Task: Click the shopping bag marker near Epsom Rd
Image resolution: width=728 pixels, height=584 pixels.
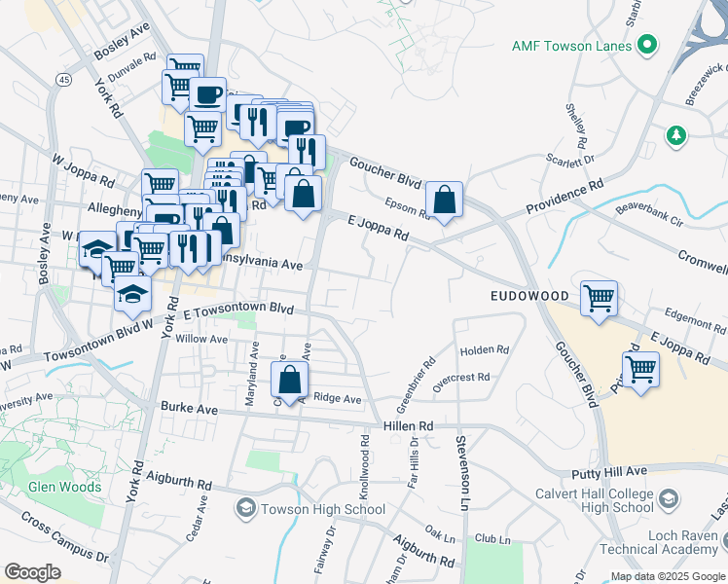Action: click(444, 201)
